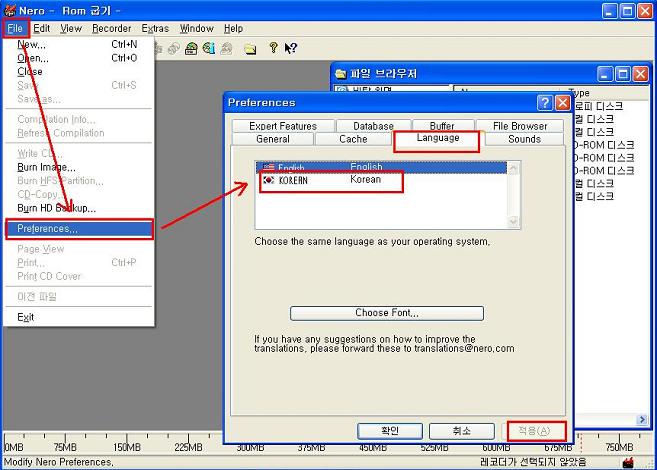Click the 확인 (OK) button
The height and width of the screenshot is (470, 657).
point(390,431)
